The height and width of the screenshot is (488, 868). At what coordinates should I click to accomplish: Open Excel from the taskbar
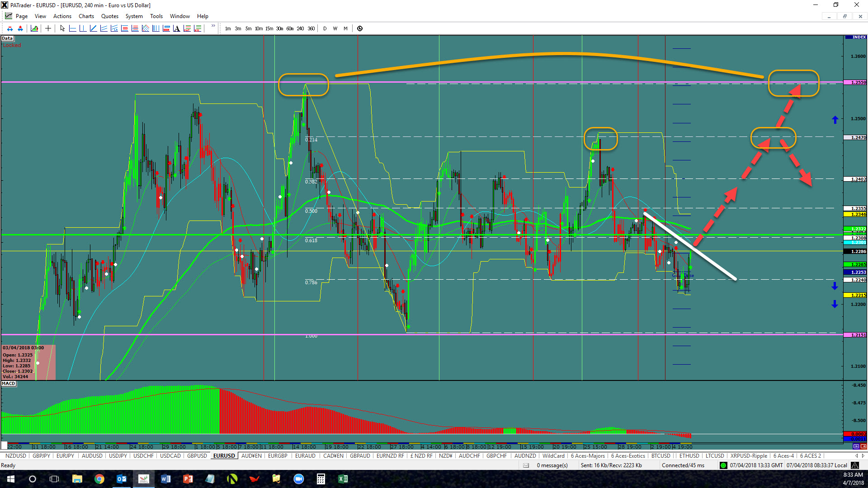[x=343, y=479]
